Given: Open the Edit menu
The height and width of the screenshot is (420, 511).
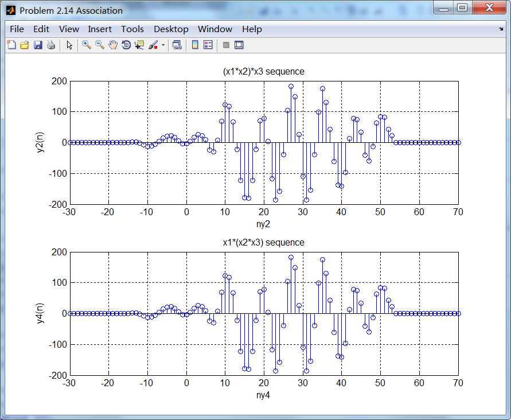Looking at the screenshot, I should pos(41,29).
